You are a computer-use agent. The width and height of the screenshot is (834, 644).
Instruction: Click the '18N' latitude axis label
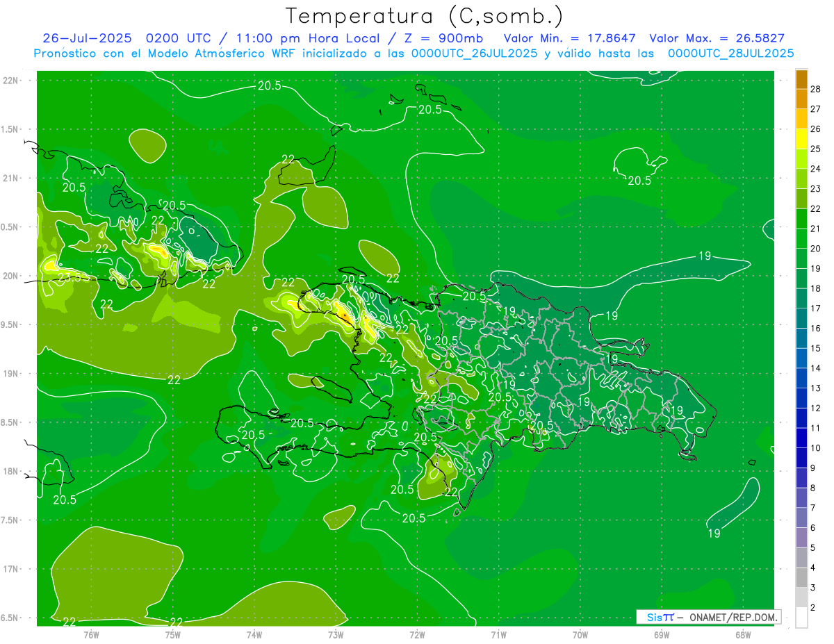[x=11, y=471]
